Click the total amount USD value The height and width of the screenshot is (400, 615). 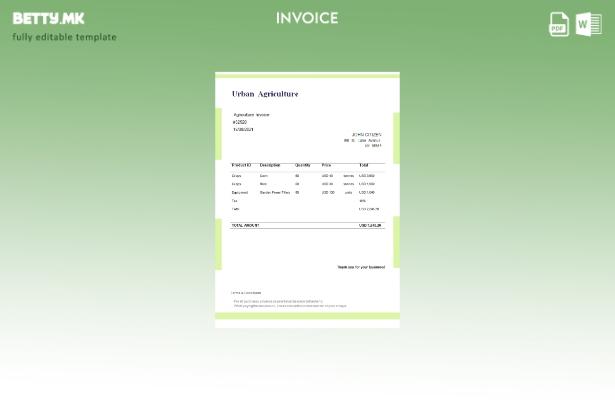click(370, 226)
